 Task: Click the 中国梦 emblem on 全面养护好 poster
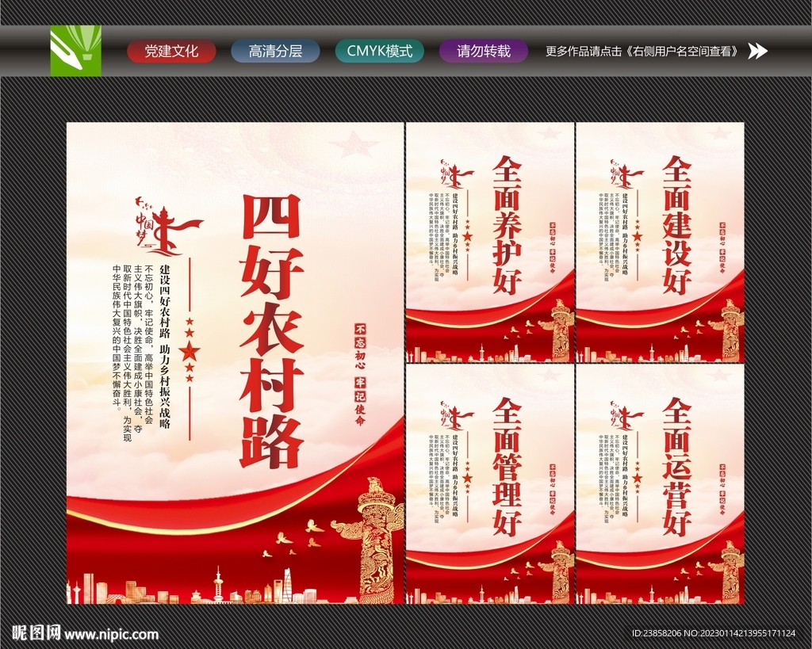[x=456, y=174]
